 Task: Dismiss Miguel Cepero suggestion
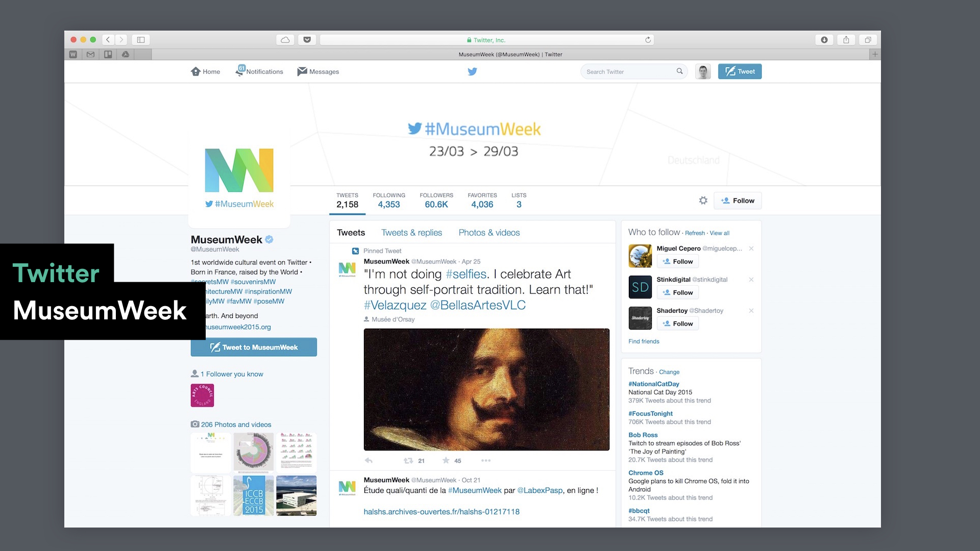click(751, 248)
